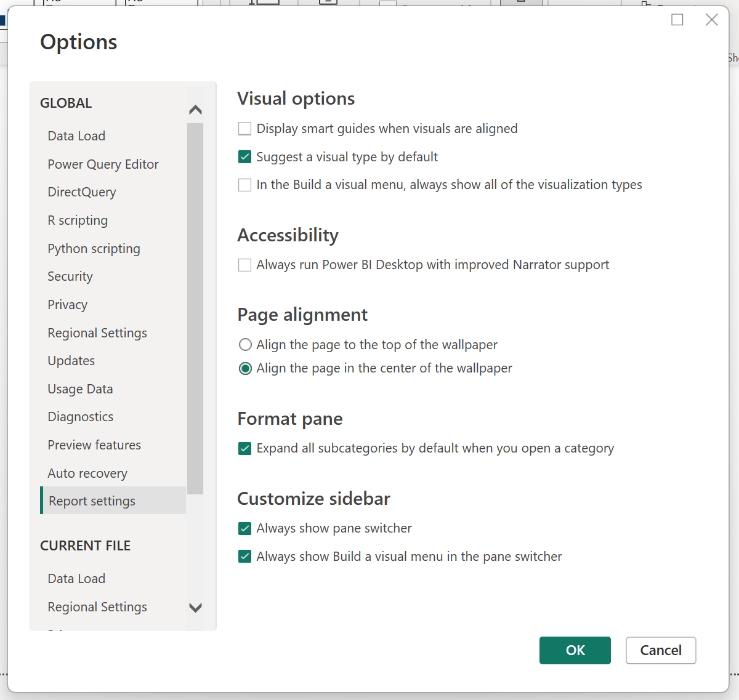Open Current File Data Load settings
This screenshot has height=700, width=739.
point(76,579)
